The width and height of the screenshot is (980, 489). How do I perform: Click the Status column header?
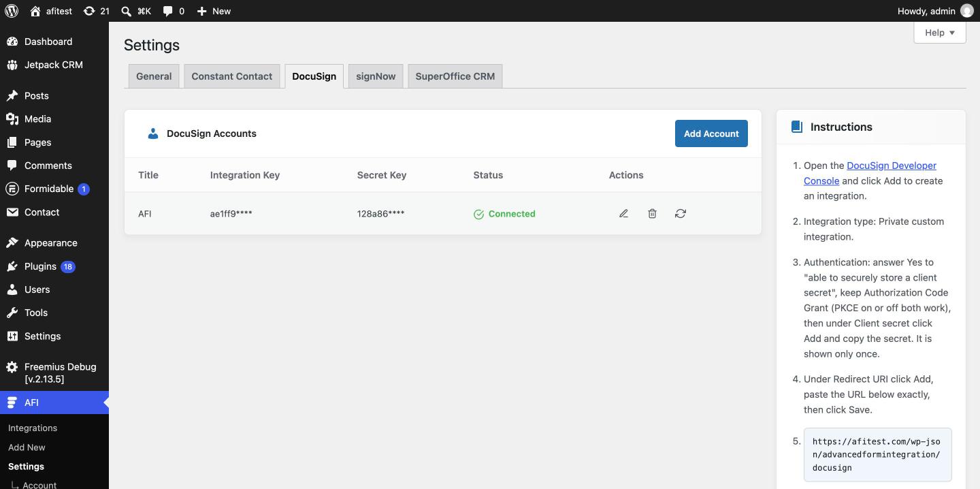click(x=488, y=175)
